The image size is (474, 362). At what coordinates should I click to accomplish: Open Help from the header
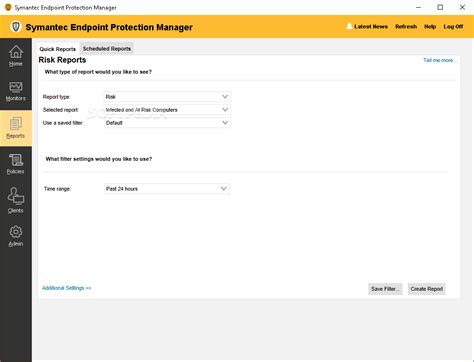coord(430,26)
